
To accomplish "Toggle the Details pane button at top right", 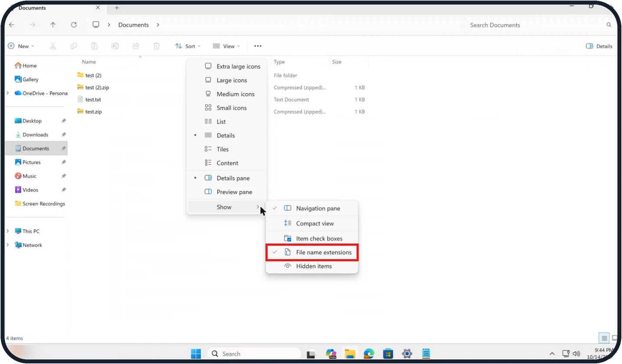I will pyautogui.click(x=599, y=46).
